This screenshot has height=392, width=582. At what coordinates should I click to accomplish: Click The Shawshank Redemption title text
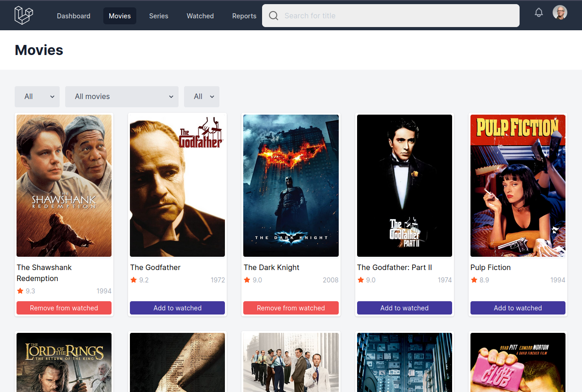coord(44,273)
